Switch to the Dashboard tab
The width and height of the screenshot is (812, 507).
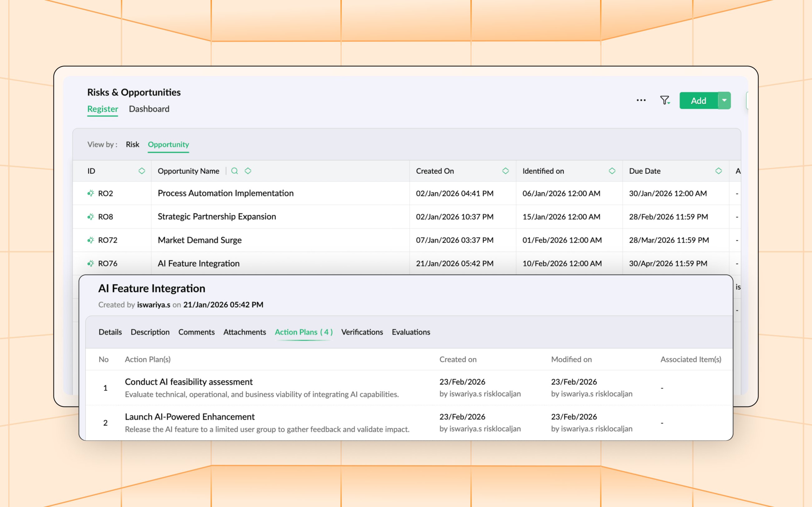[149, 109]
